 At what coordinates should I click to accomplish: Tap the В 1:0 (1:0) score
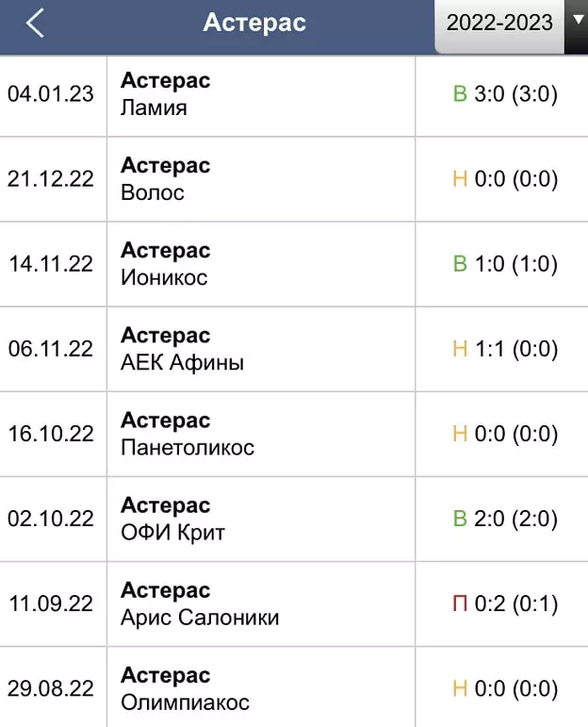tap(505, 264)
